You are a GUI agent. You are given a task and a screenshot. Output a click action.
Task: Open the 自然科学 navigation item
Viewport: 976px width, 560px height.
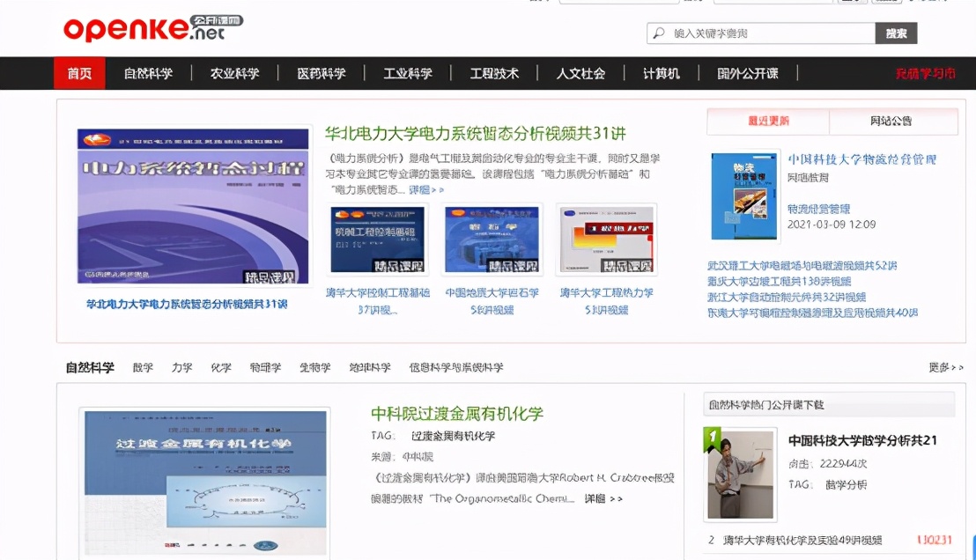coord(148,73)
